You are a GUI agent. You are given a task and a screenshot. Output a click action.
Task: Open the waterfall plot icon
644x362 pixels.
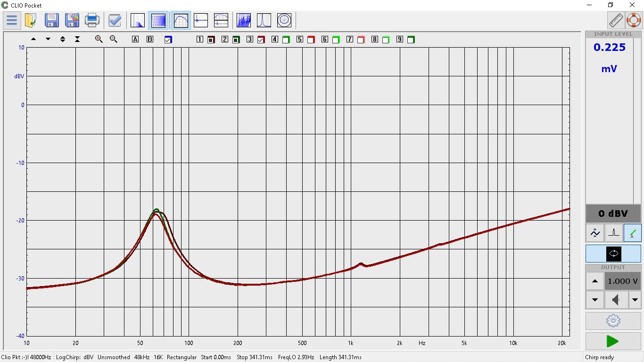244,20
